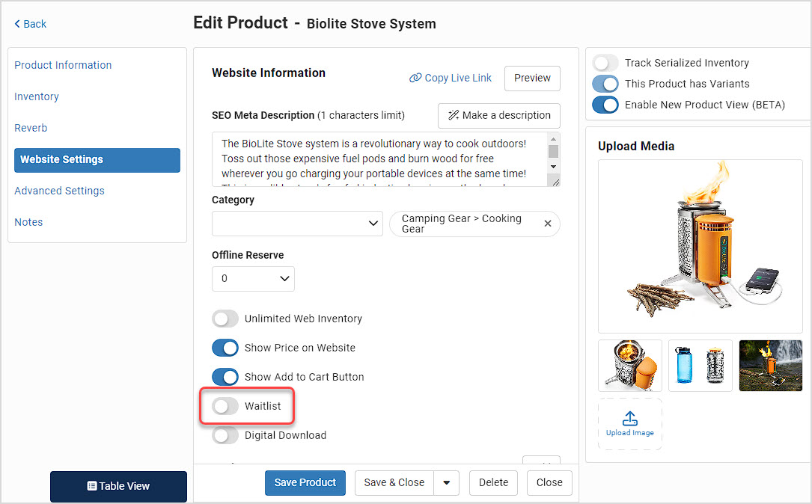Open Advanced Settings in the sidebar
The width and height of the screenshot is (812, 504).
point(59,191)
